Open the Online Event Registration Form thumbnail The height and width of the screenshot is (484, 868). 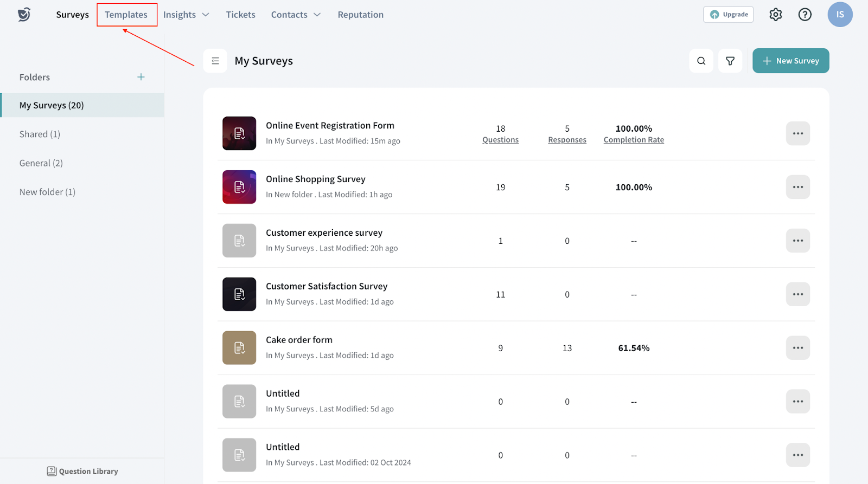[x=239, y=133]
